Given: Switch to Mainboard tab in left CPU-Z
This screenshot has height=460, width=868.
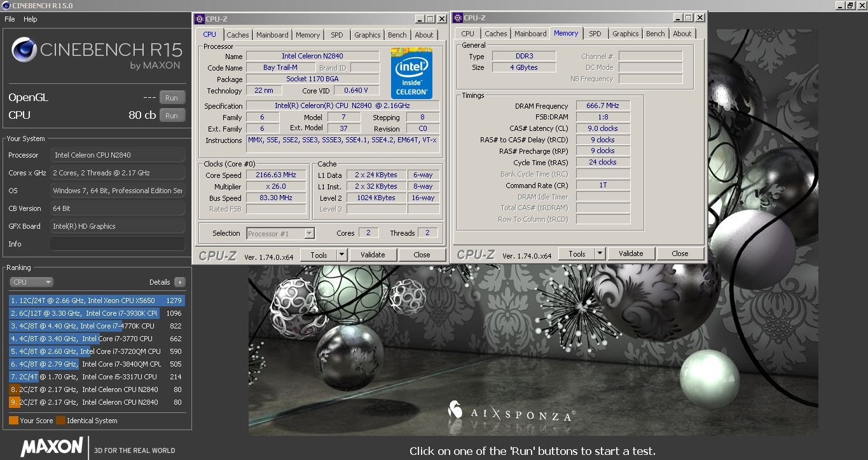Looking at the screenshot, I should point(272,35).
